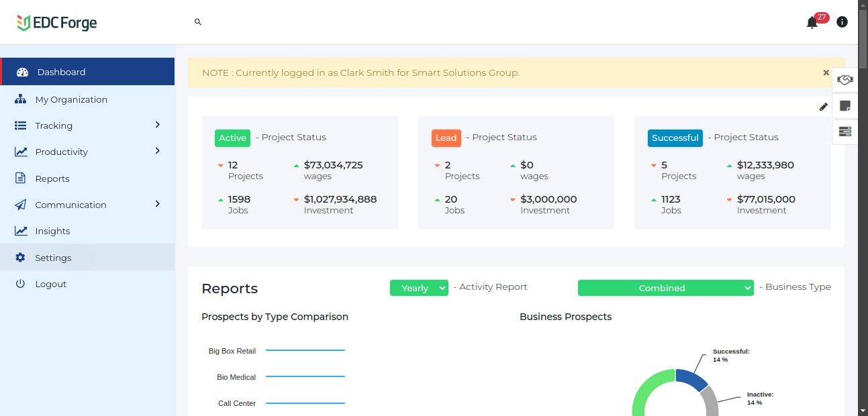Click the $77,015,000 Investment value

766,199
